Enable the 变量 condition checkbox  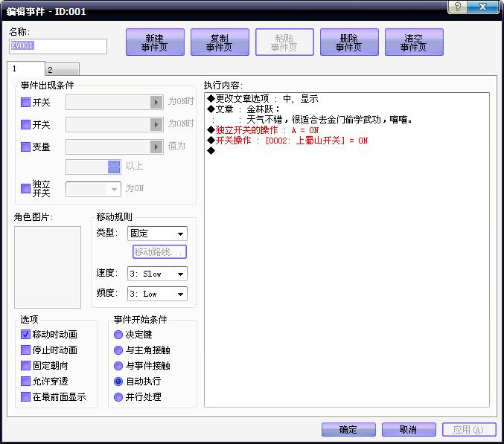25,147
